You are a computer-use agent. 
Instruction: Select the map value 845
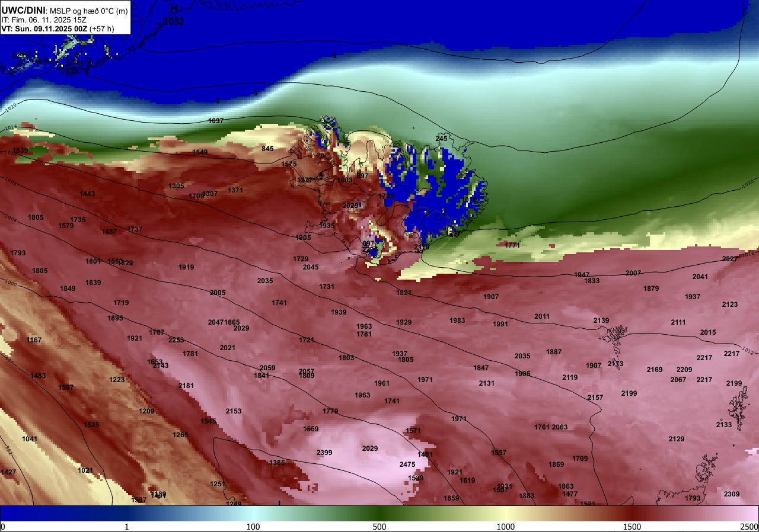[267, 149]
